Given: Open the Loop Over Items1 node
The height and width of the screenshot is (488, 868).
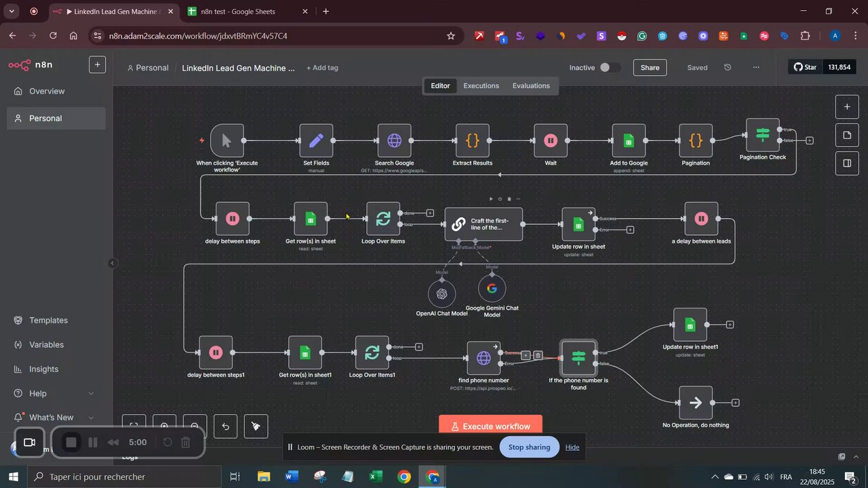Looking at the screenshot, I should coord(372,352).
